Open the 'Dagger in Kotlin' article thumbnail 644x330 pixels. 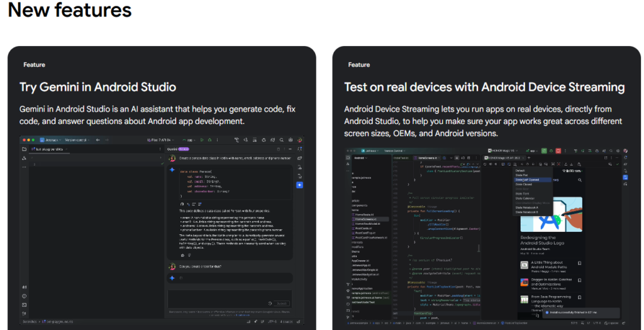[x=525, y=282]
